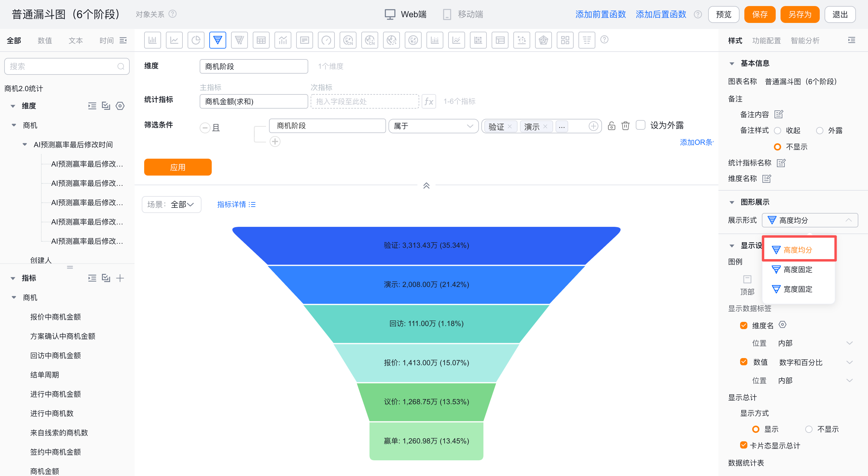Add filter value with circled plus
Image resolution: width=868 pixels, height=476 pixels.
[x=593, y=126]
